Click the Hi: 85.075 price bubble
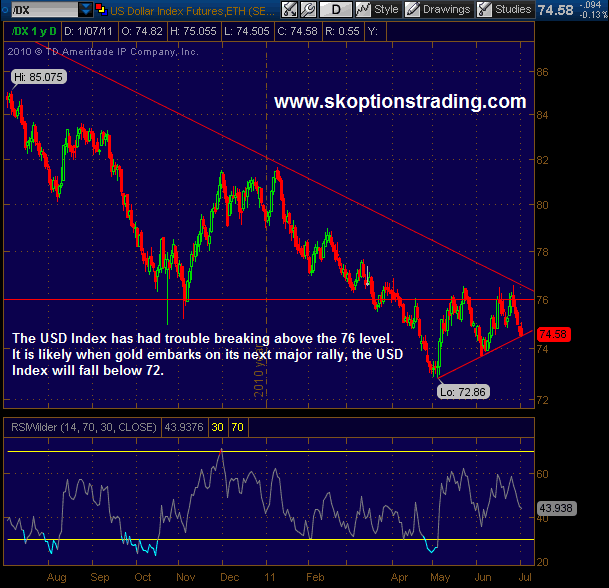 tap(38, 75)
